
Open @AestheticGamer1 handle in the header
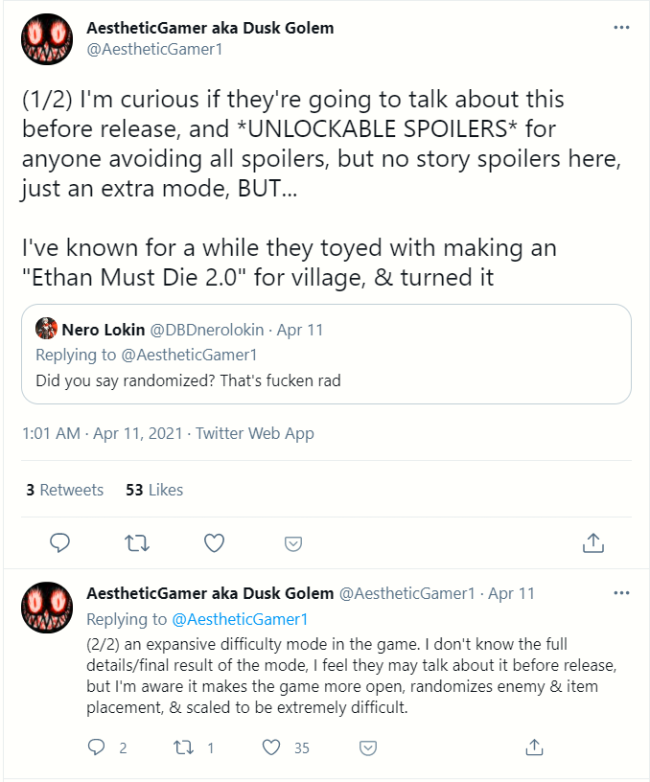[155, 49]
